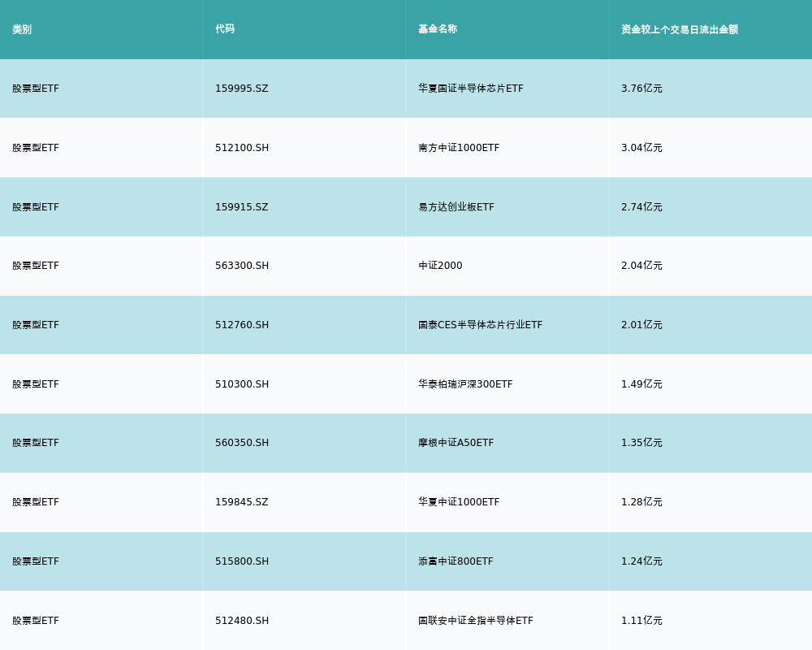Click the 类别 column header
This screenshot has width=812, height=650.
(x=22, y=29)
